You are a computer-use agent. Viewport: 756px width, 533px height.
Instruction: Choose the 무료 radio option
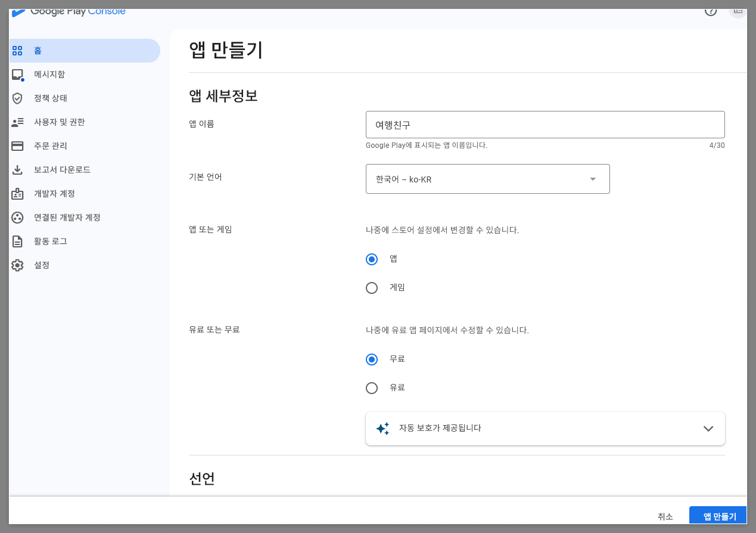[372, 360]
